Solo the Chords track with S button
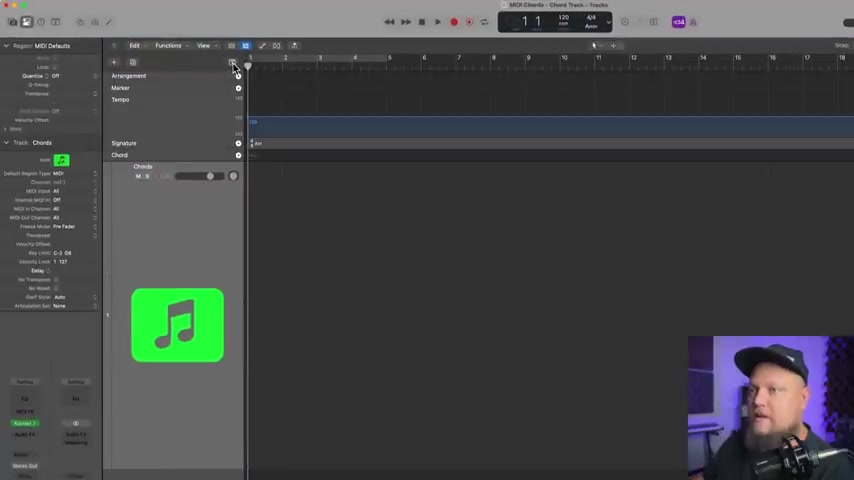854x480 pixels. (x=147, y=177)
